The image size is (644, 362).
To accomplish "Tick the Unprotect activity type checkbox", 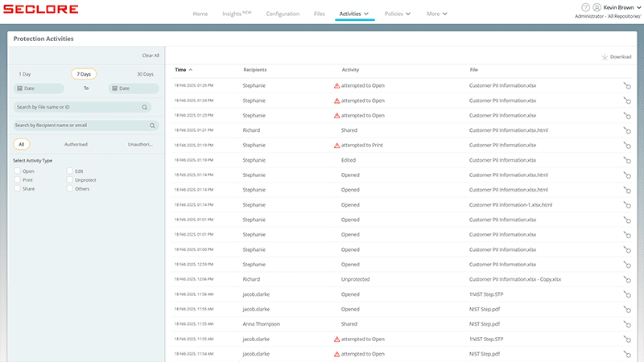I will 70,179.
